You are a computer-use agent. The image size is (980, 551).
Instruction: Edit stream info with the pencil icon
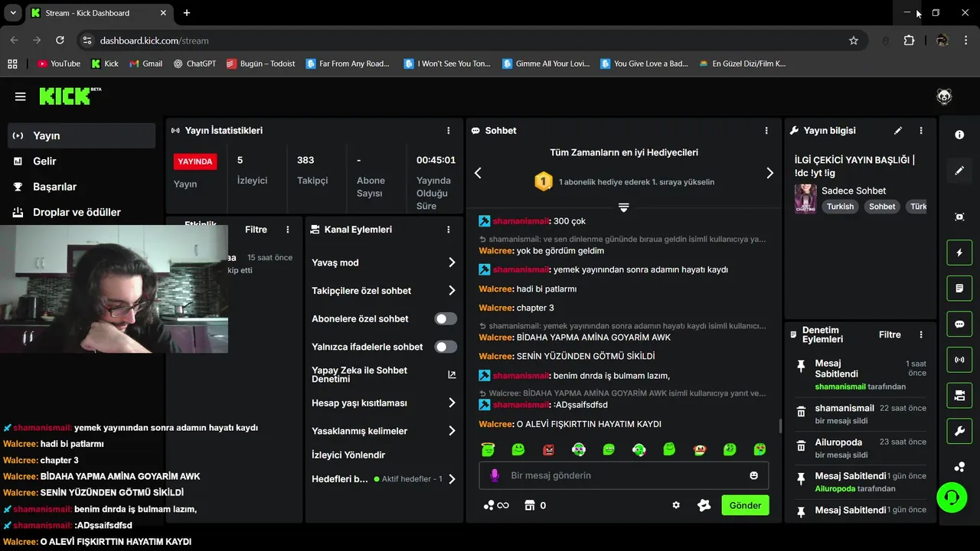tap(898, 131)
